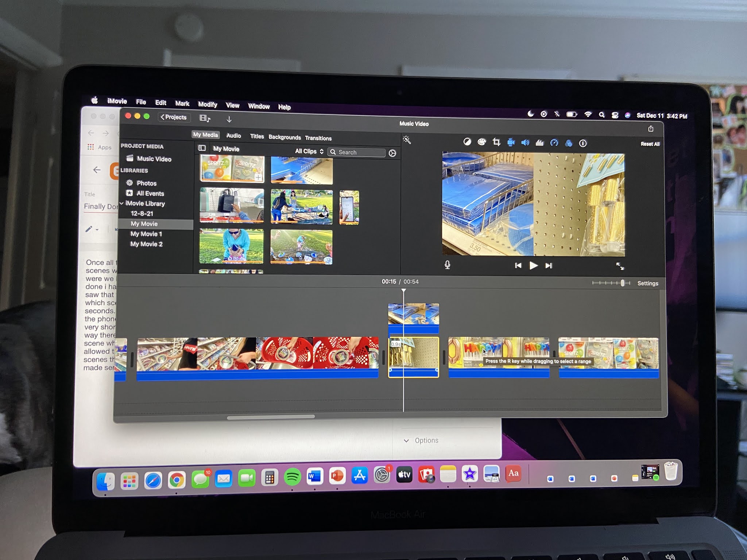This screenshot has height=560, width=747.
Task: Click the media browser filmstrip music icon
Action: (205, 118)
